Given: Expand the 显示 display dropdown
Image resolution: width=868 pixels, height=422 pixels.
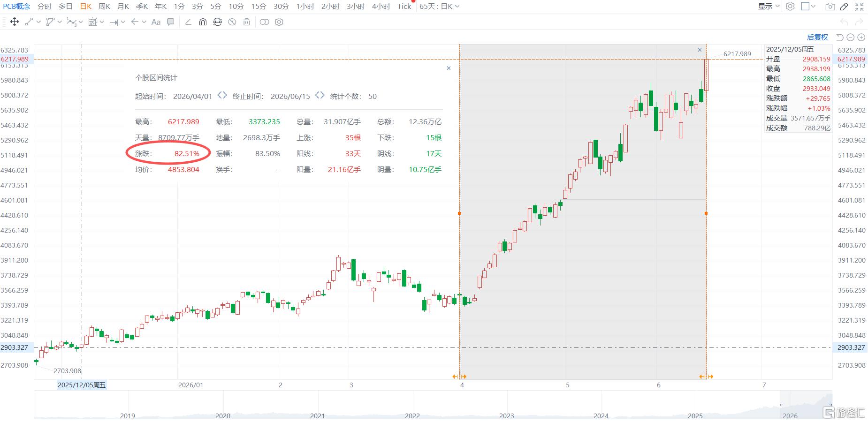Looking at the screenshot, I should (x=769, y=7).
